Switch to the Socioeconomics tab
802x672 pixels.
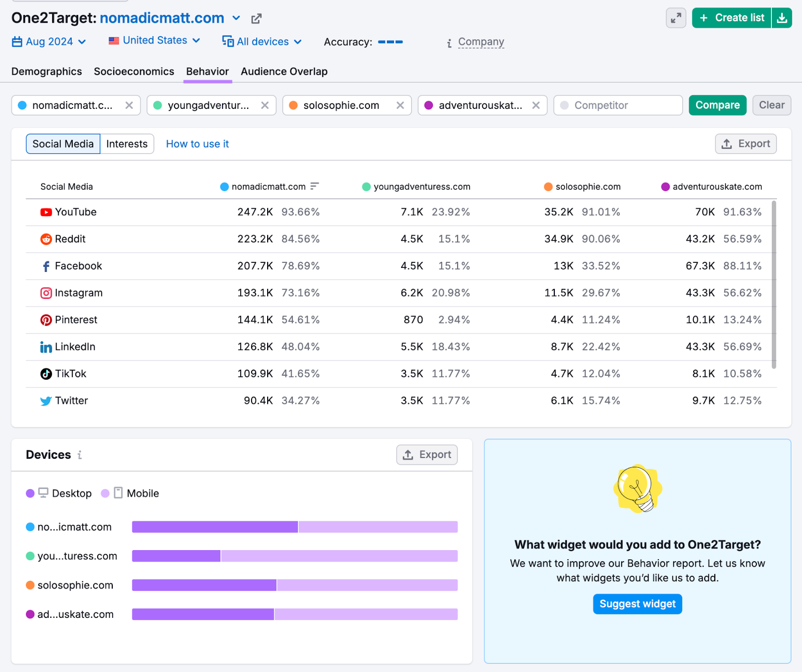click(134, 71)
